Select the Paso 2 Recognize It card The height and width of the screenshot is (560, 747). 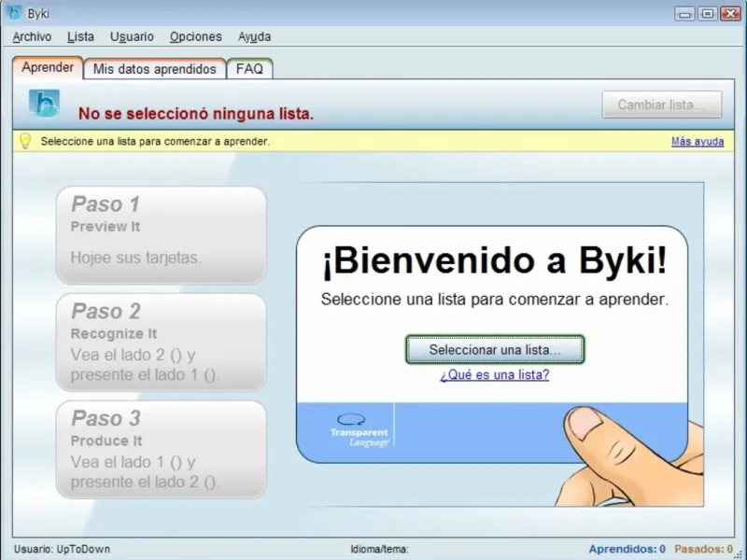[x=161, y=343]
